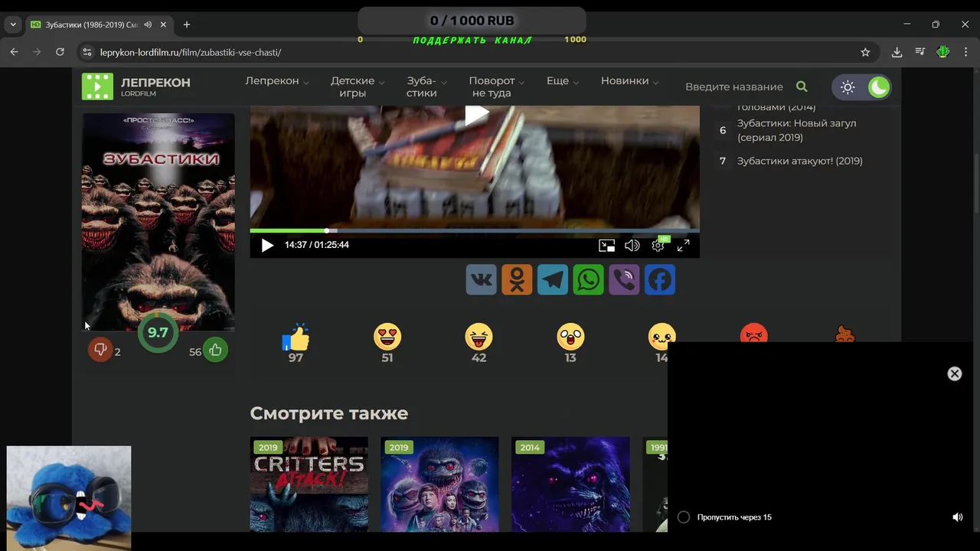Expand the Поворот не туда menu
Viewport: 980px width, 551px height.
(497, 86)
